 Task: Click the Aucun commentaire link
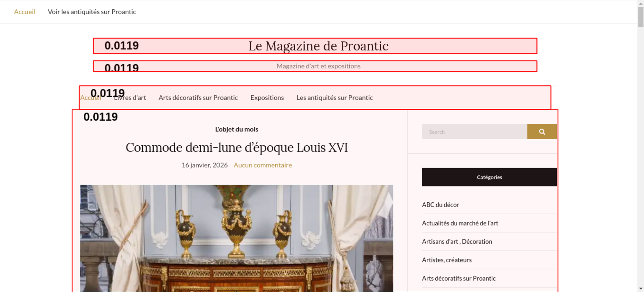coord(263,165)
